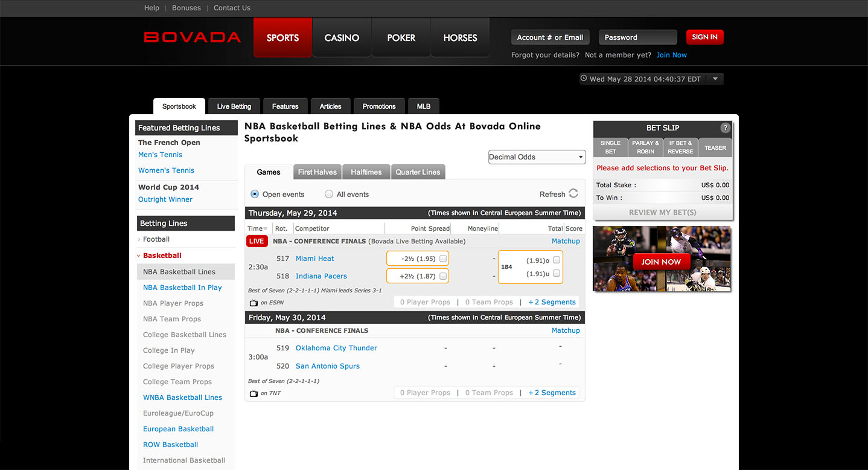Open the Contact Us link
The width and height of the screenshot is (868, 470).
pos(232,8)
